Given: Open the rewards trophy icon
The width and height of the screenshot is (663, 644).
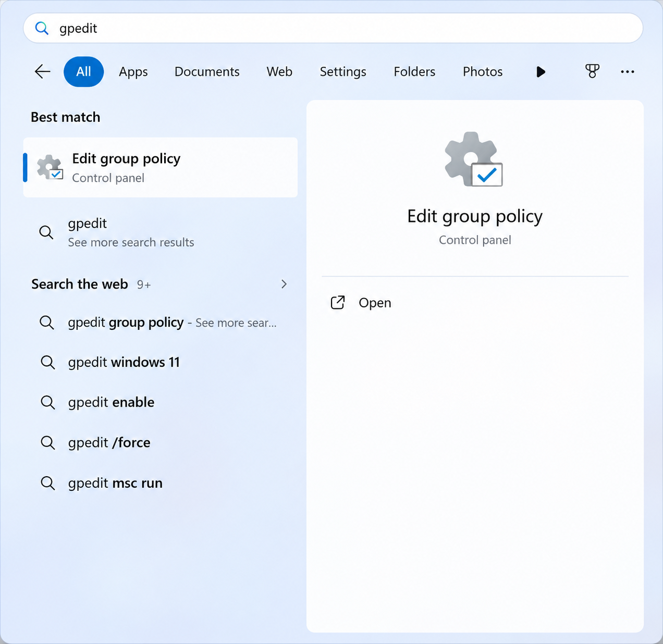Looking at the screenshot, I should tap(592, 71).
